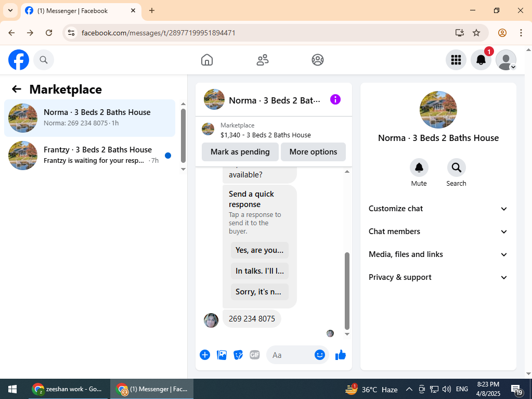Send a thumbs-up like

pos(340,355)
